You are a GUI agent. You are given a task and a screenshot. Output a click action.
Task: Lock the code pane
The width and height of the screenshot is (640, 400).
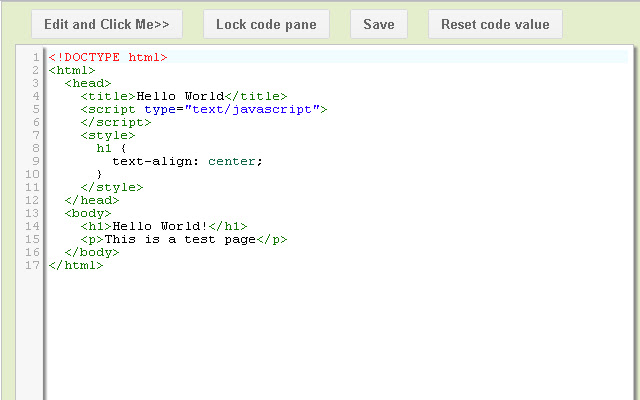(x=266, y=24)
